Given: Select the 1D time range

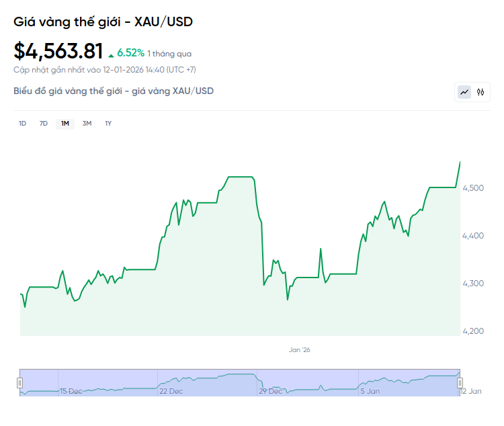Looking at the screenshot, I should pos(22,124).
